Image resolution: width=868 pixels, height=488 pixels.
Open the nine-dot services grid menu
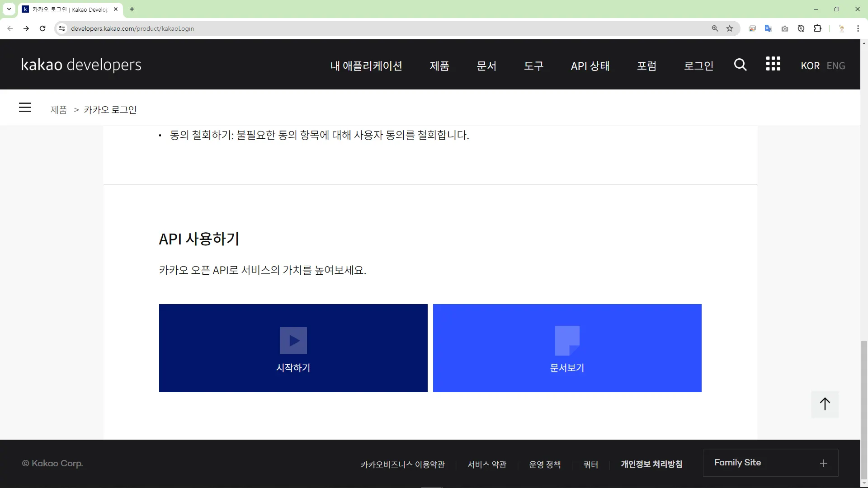pyautogui.click(x=773, y=64)
